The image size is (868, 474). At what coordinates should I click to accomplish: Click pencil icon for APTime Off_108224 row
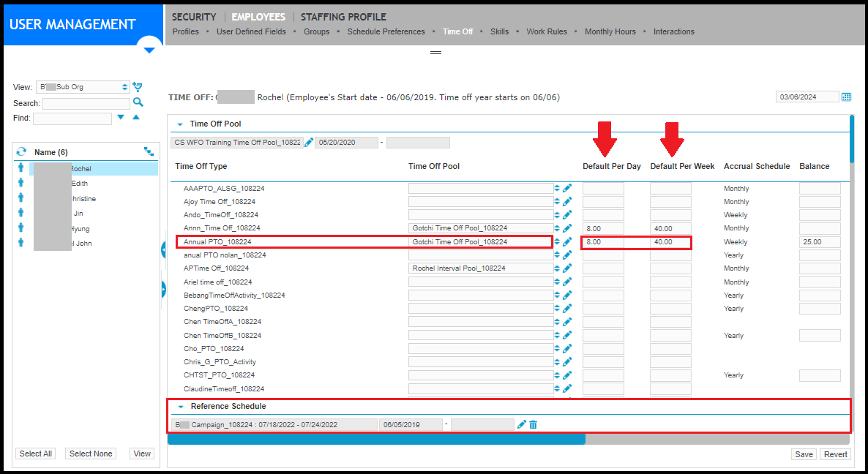tap(567, 268)
